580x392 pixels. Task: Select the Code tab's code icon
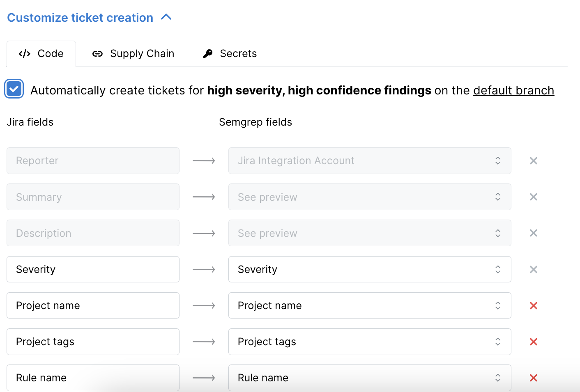(x=24, y=53)
